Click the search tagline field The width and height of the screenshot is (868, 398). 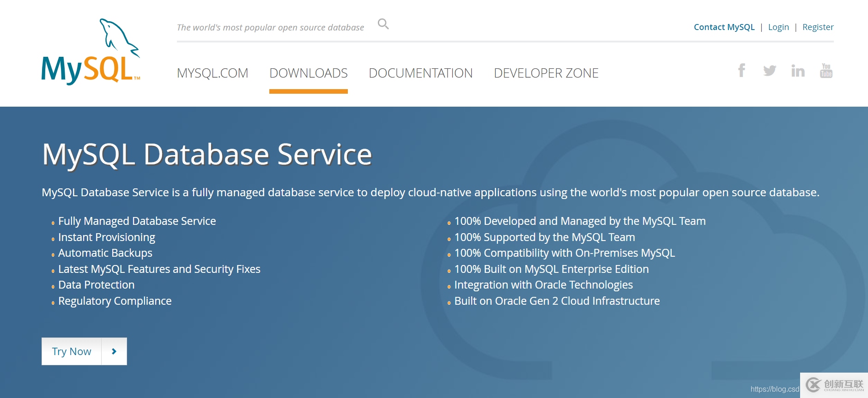(x=270, y=28)
